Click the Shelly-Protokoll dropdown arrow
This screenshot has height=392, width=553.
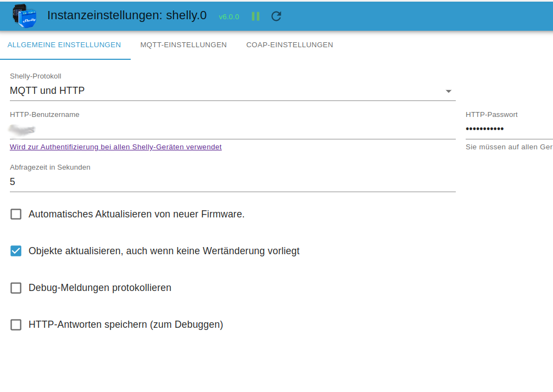coord(448,91)
